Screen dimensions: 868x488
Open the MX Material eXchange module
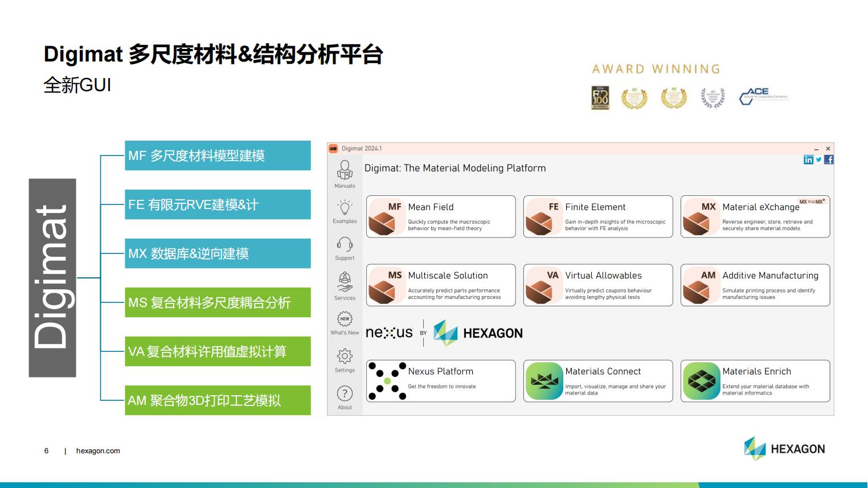755,216
